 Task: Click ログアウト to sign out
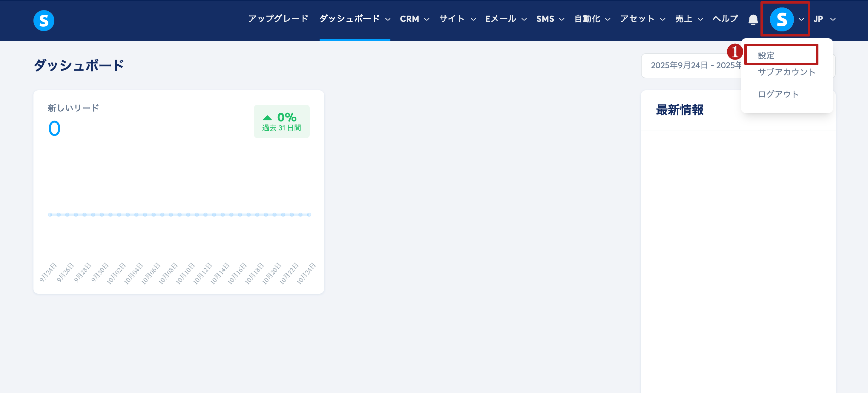click(x=778, y=94)
